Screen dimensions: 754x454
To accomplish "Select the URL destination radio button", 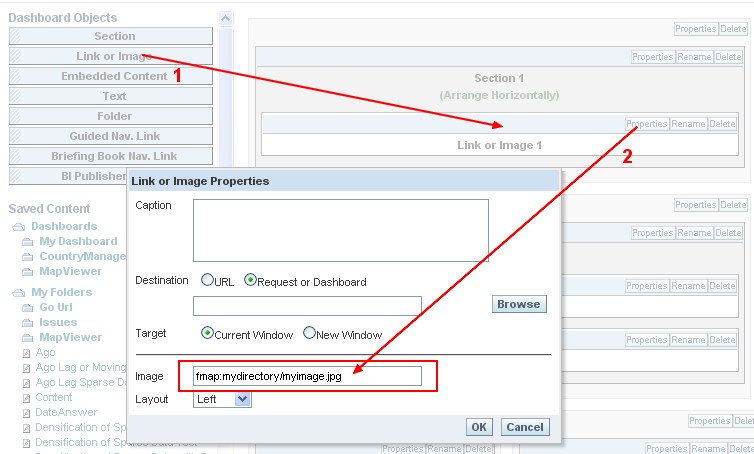I will point(208,281).
